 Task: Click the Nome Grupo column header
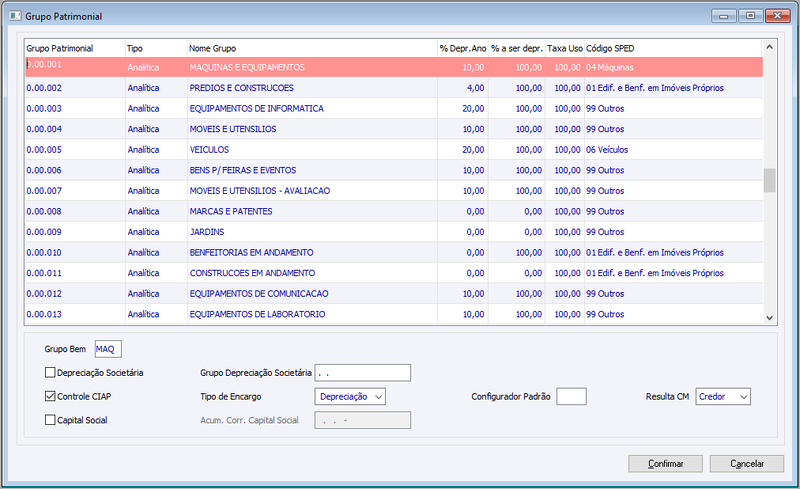point(312,48)
